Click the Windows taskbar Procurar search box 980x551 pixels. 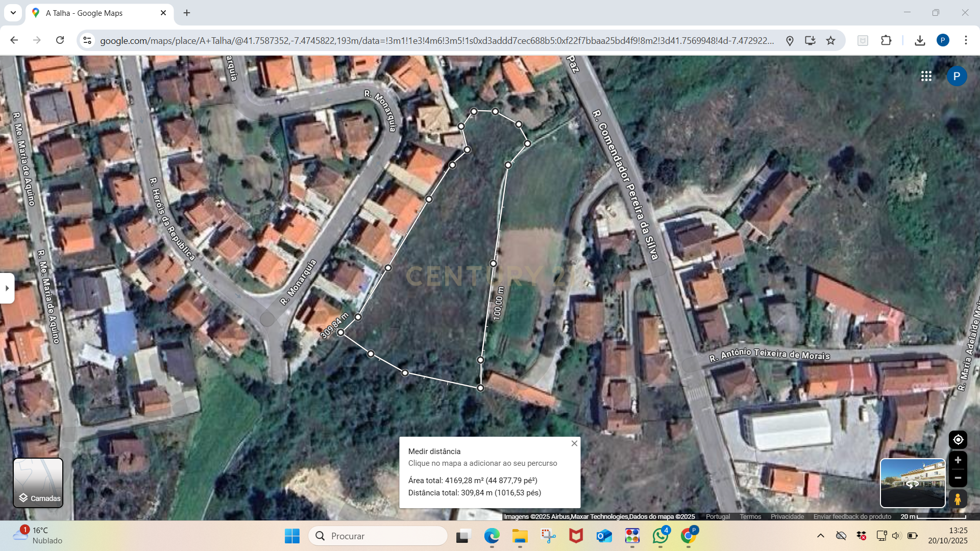(x=378, y=536)
